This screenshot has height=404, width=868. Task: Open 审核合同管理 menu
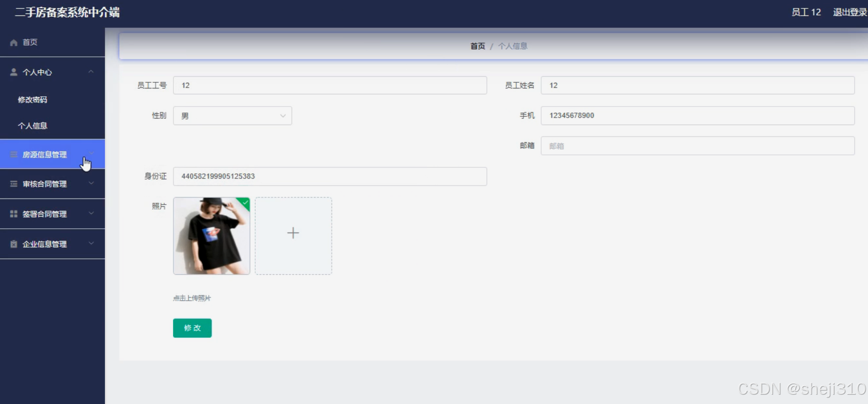tap(53, 184)
